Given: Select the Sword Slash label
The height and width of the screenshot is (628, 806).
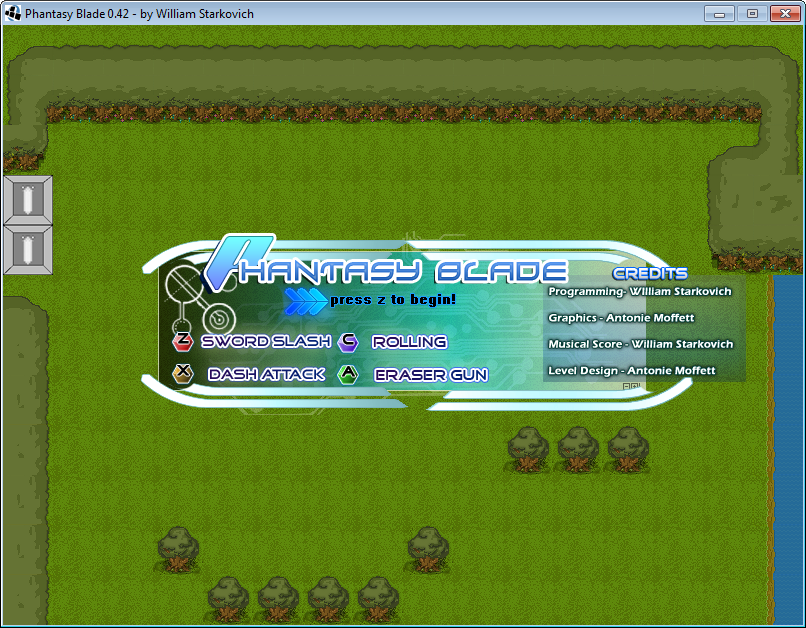Looking at the screenshot, I should pyautogui.click(x=266, y=342).
